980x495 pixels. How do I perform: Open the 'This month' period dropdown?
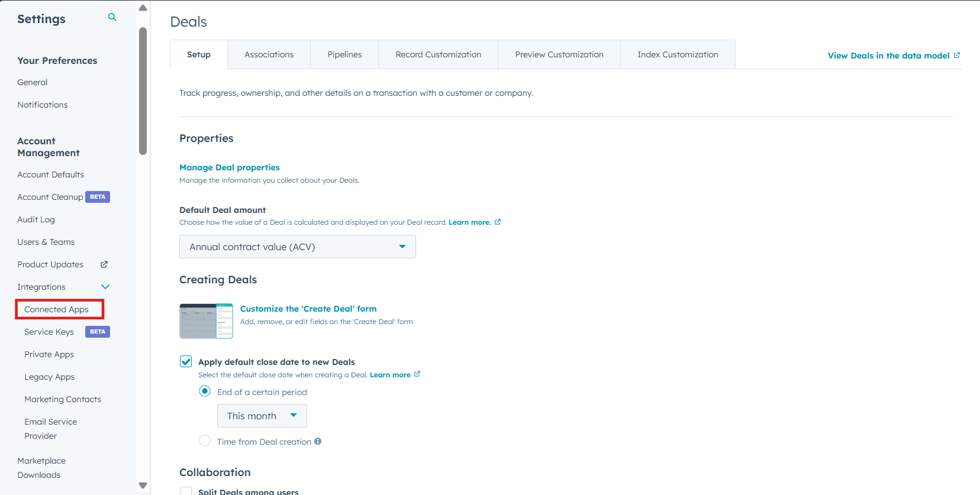point(262,416)
